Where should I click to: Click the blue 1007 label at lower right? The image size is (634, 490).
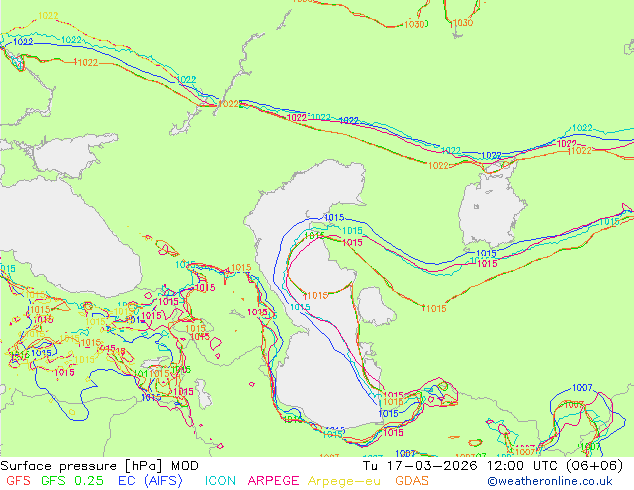click(582, 388)
